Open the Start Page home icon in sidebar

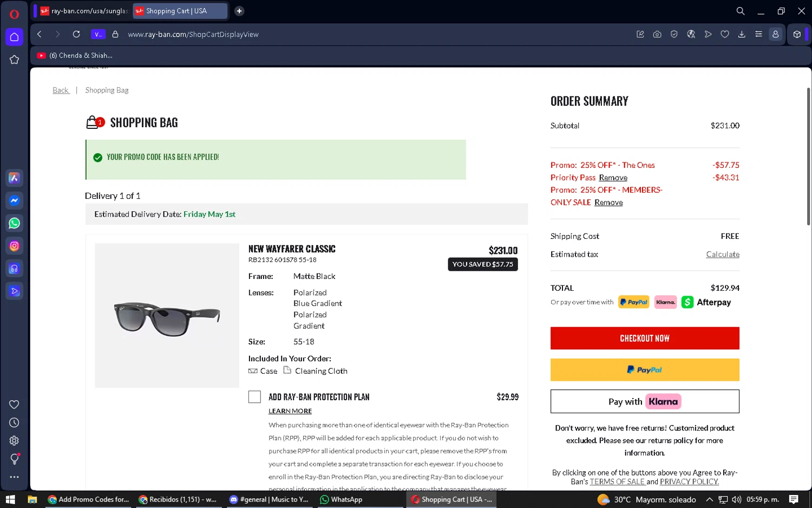[14, 37]
